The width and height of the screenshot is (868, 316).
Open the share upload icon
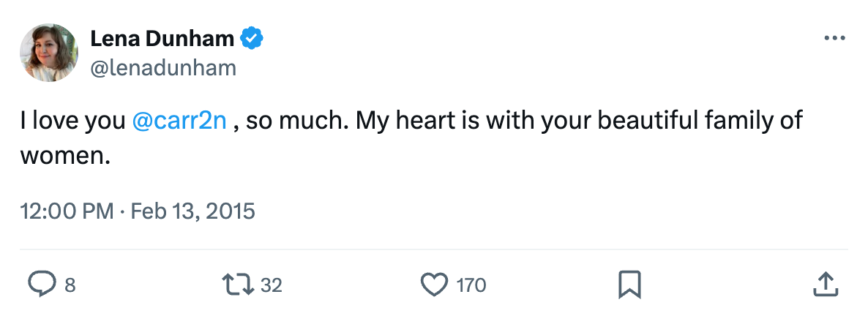(x=825, y=285)
